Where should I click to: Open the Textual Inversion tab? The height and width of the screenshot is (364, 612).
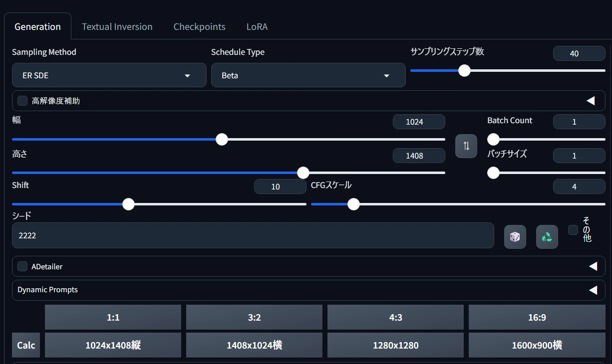click(x=117, y=26)
